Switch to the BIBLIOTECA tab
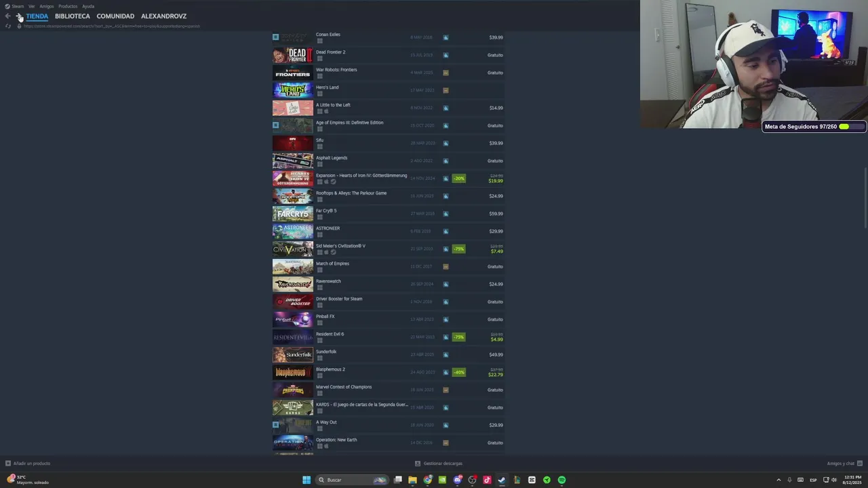 coord(73,16)
